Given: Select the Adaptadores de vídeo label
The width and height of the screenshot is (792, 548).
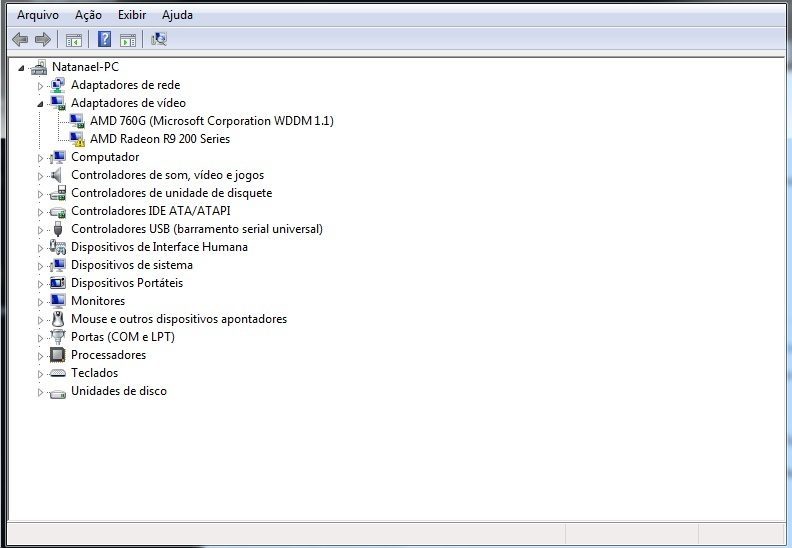Looking at the screenshot, I should (x=128, y=103).
